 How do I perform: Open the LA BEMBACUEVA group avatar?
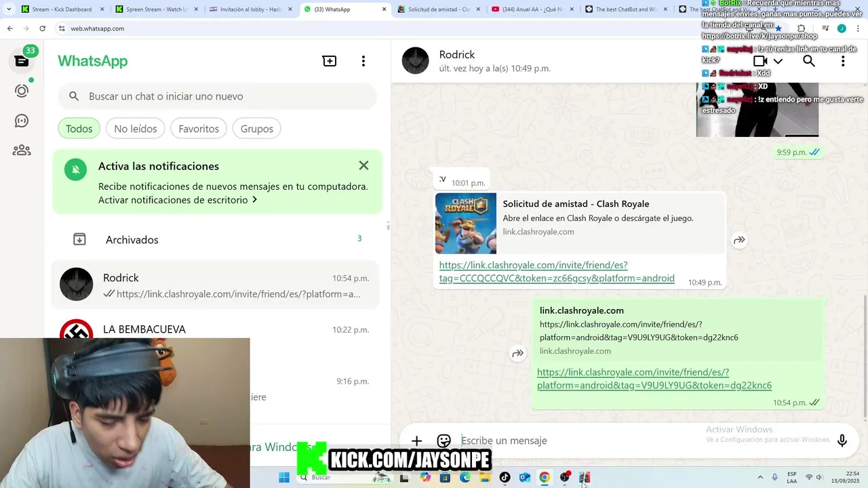click(x=76, y=330)
